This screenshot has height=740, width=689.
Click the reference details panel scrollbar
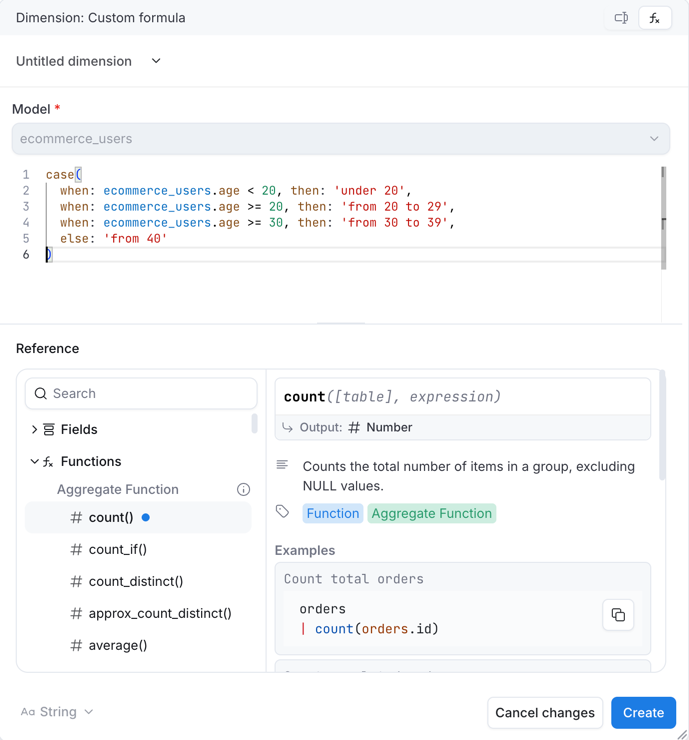coord(662,425)
